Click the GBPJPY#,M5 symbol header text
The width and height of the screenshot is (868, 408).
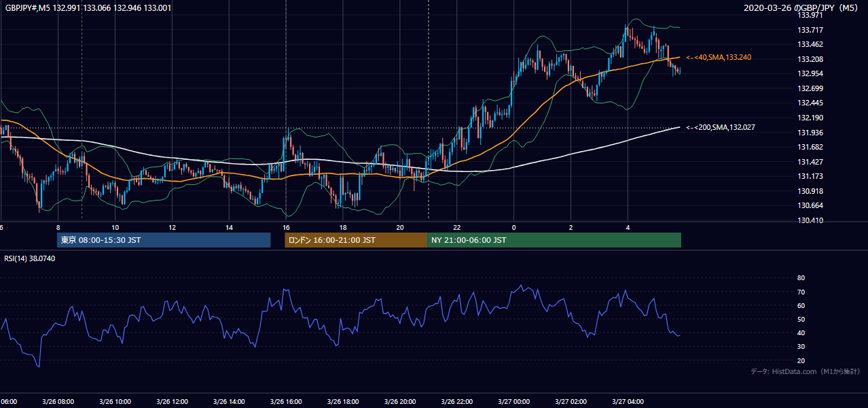click(x=88, y=8)
